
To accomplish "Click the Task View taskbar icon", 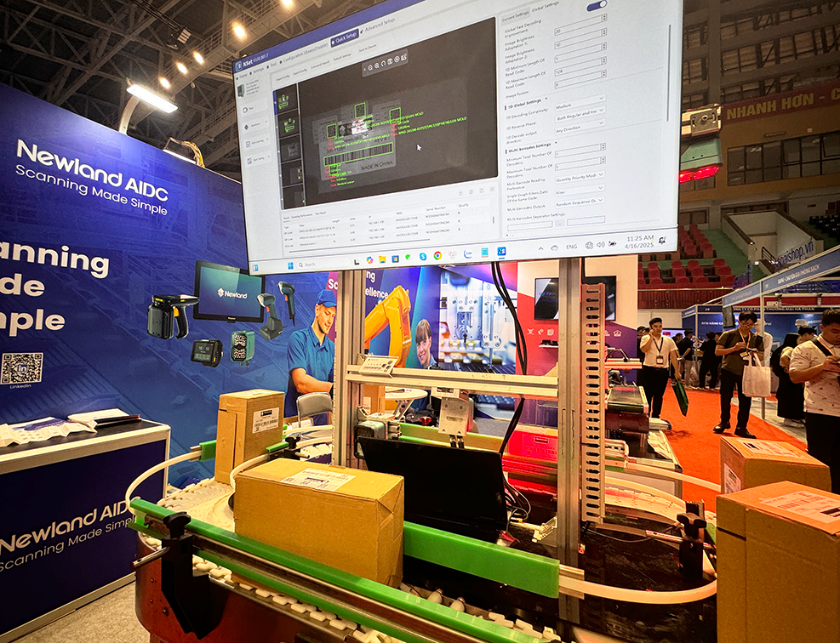I will point(357,261).
